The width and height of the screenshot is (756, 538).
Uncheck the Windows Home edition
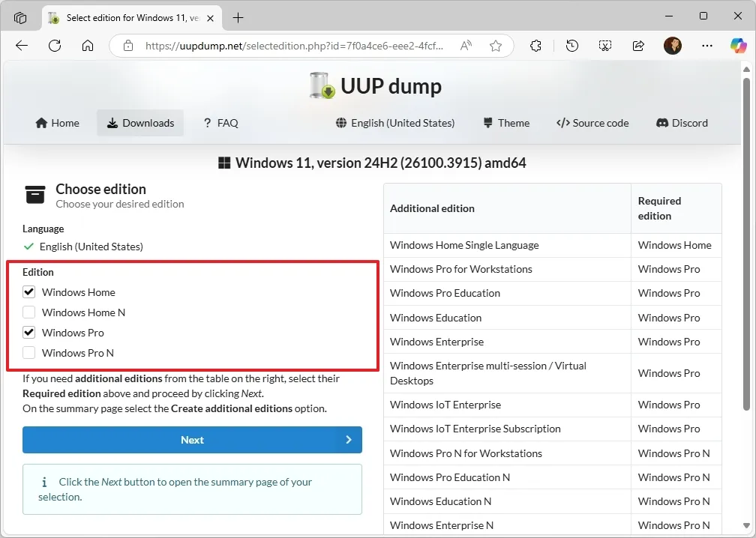tap(28, 292)
